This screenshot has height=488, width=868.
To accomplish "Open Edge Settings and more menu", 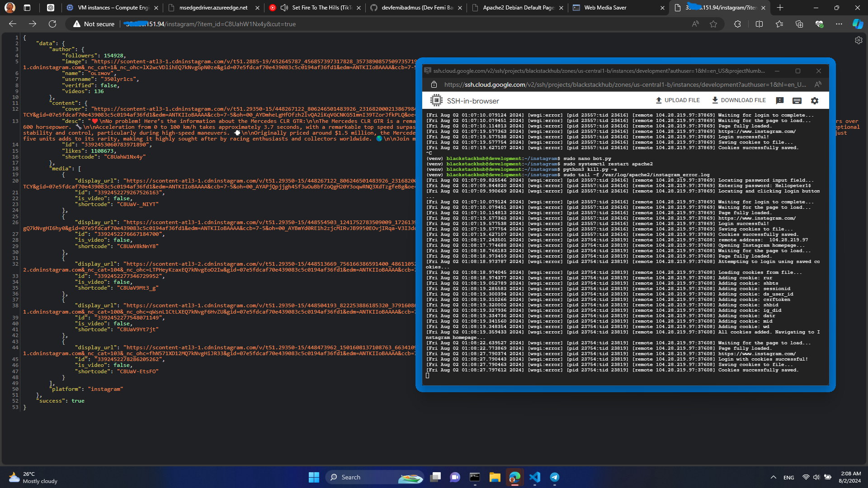I will (839, 24).
